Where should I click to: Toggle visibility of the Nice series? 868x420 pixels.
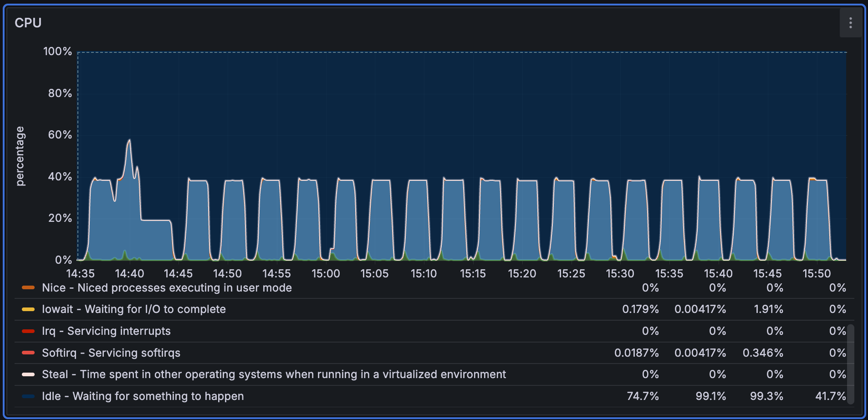(166, 287)
